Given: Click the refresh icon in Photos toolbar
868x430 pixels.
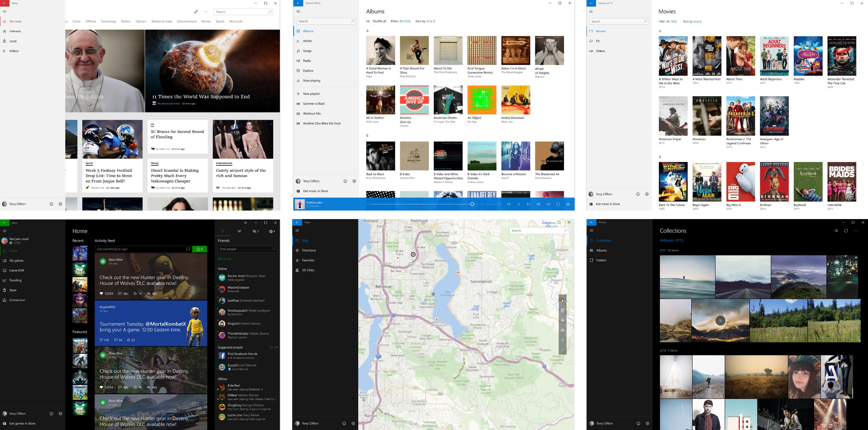Looking at the screenshot, I should (846, 231).
